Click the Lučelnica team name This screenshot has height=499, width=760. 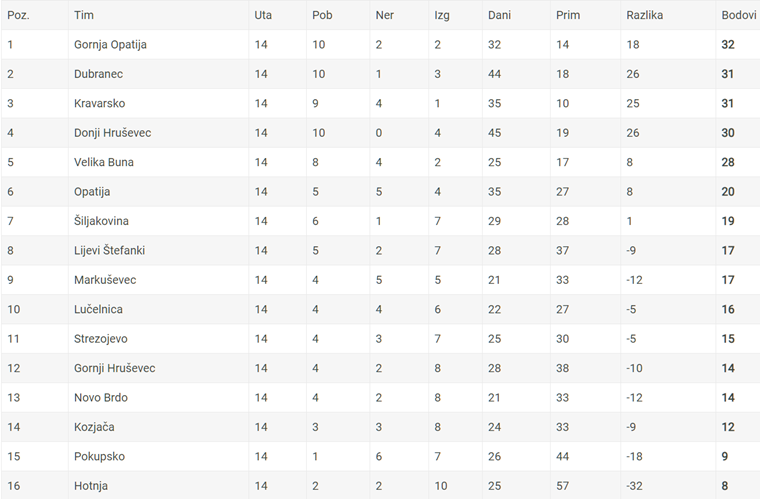(x=98, y=310)
